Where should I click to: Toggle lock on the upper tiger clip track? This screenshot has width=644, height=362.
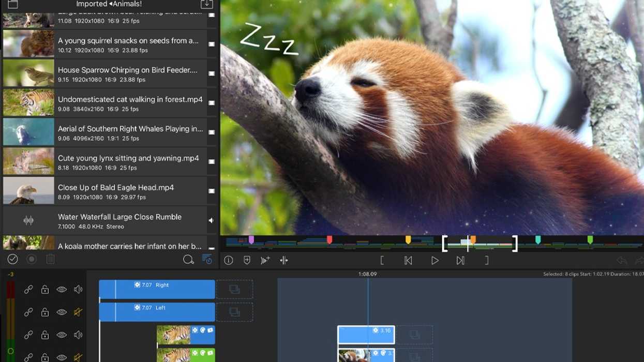click(45, 335)
